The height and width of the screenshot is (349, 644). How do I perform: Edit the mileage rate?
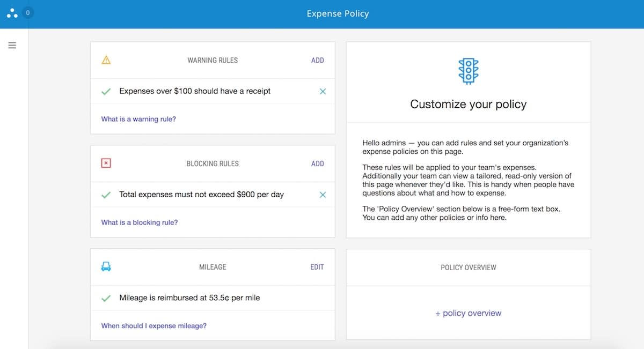click(317, 267)
